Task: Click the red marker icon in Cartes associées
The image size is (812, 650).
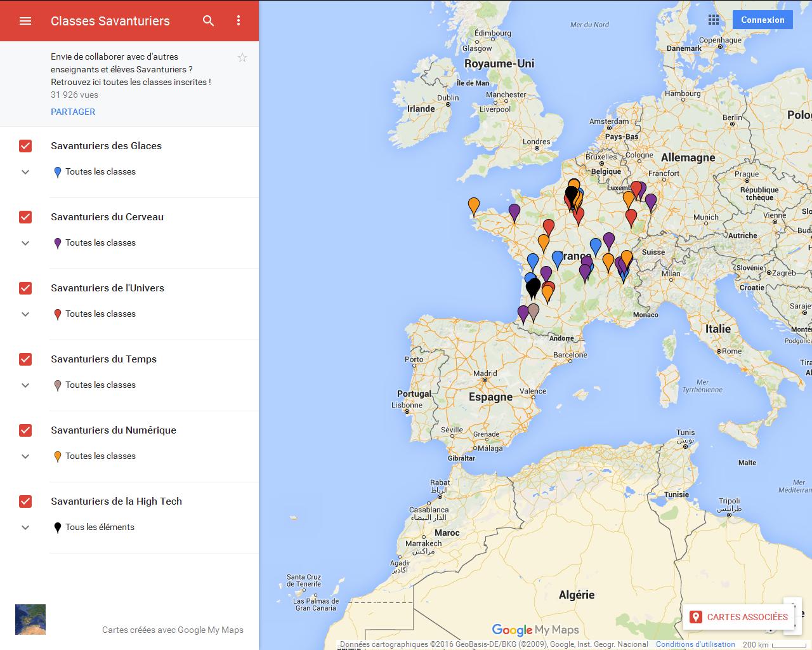Action: click(696, 617)
